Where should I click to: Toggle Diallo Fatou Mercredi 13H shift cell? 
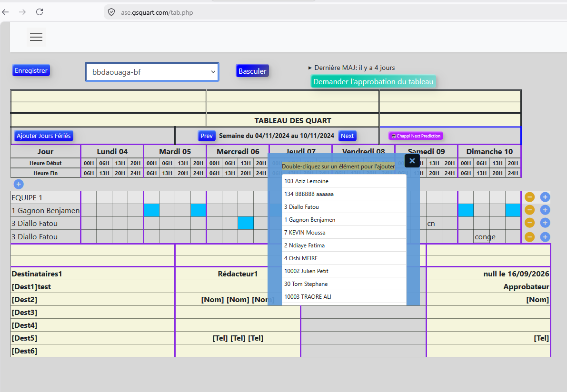pos(246,223)
